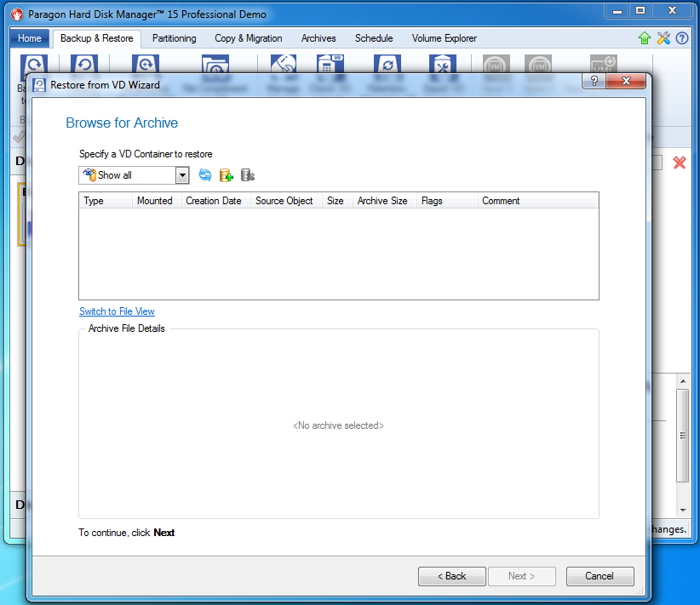Switch to the Home tab
The image size is (700, 605).
point(29,38)
